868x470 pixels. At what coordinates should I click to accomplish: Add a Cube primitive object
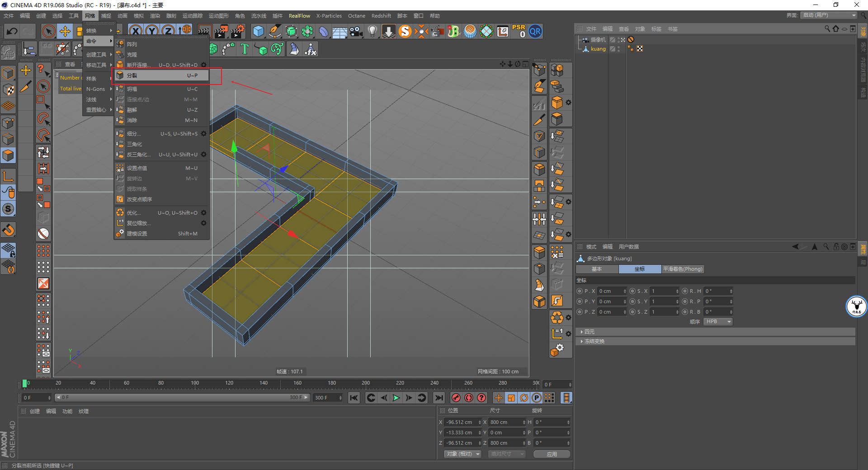tap(259, 31)
